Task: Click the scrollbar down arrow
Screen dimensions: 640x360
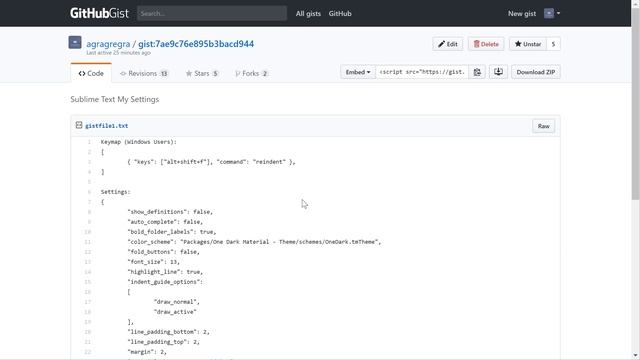Action: tap(636, 356)
